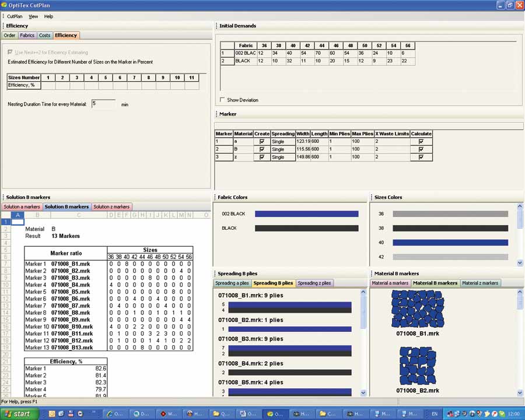The image size is (525, 420).
Task: Switch to Material z markers tab
Action: click(480, 283)
